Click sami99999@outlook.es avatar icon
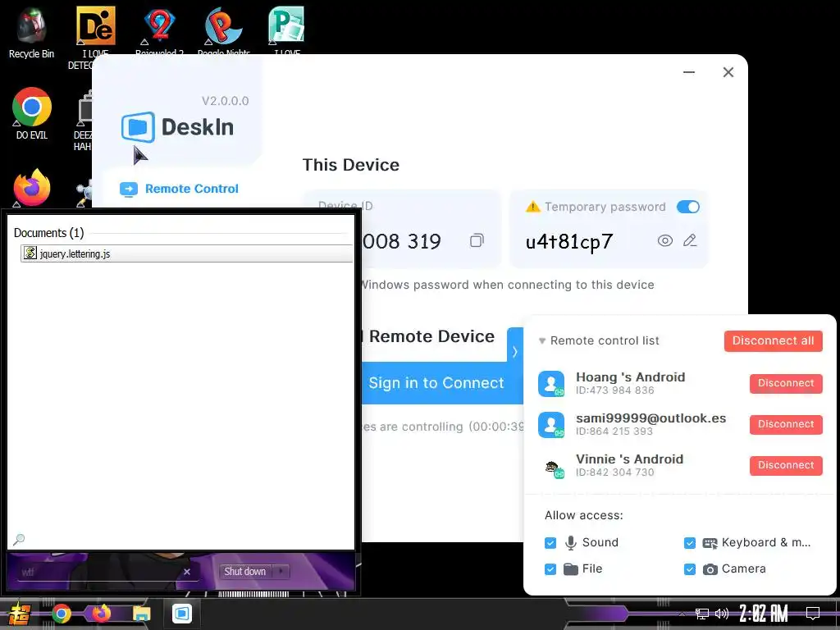The width and height of the screenshot is (840, 630). tap(551, 425)
